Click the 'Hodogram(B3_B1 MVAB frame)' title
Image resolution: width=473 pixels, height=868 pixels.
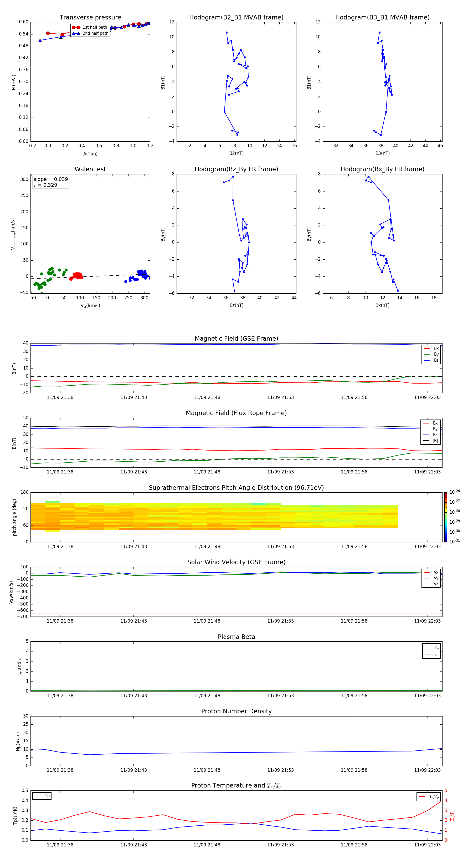[x=382, y=17]
